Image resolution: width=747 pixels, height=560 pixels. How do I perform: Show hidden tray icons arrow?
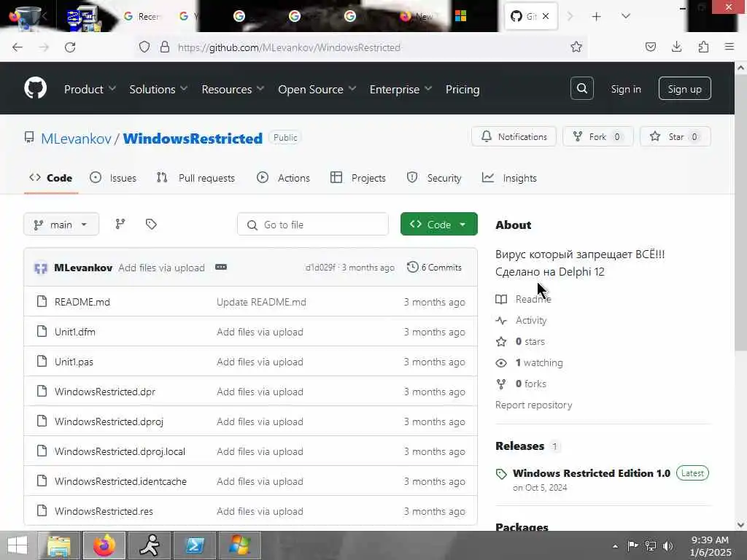[x=615, y=546]
